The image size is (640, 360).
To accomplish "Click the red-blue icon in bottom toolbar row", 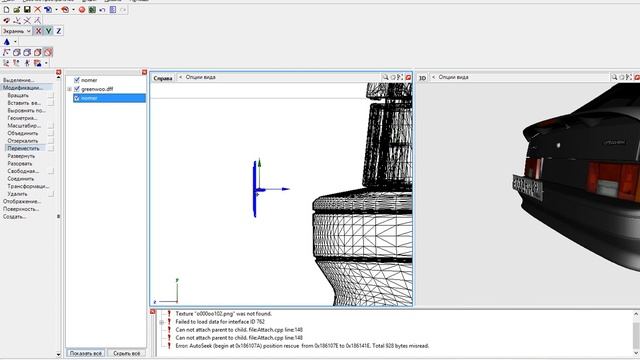I will [x=38, y=63].
